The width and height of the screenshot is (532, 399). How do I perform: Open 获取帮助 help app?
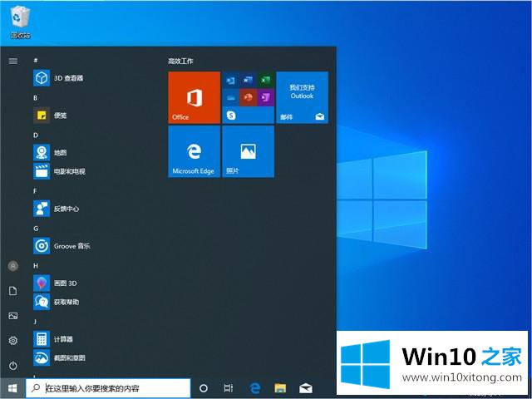click(x=57, y=302)
